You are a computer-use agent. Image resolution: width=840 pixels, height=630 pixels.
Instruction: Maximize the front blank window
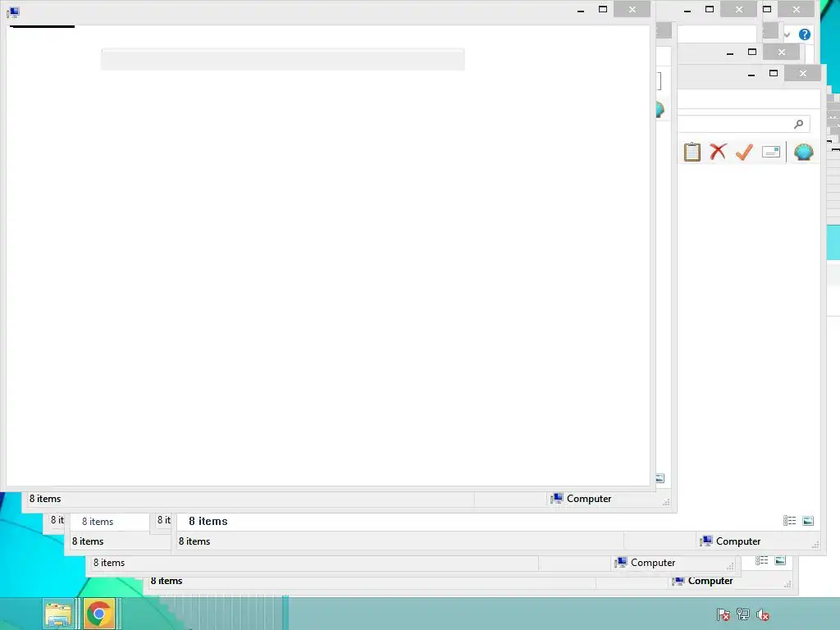click(x=603, y=9)
